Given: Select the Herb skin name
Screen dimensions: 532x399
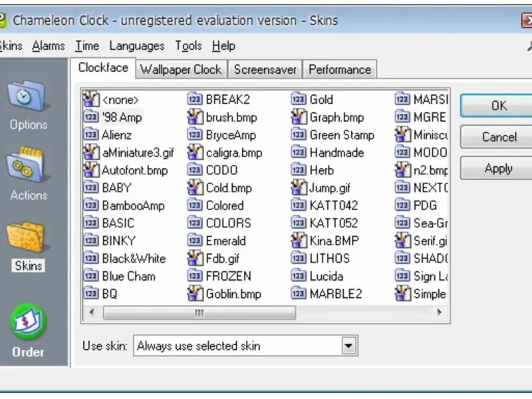Looking at the screenshot, I should pyautogui.click(x=322, y=170).
